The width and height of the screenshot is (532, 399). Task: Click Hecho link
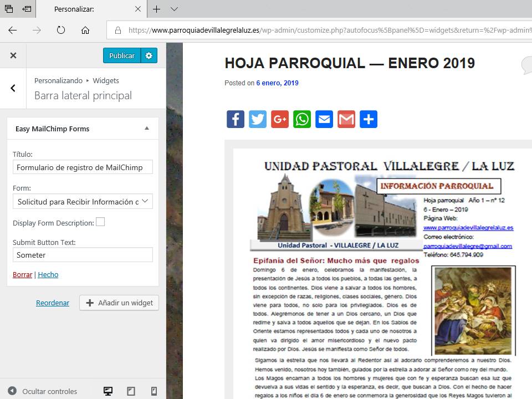coord(48,274)
